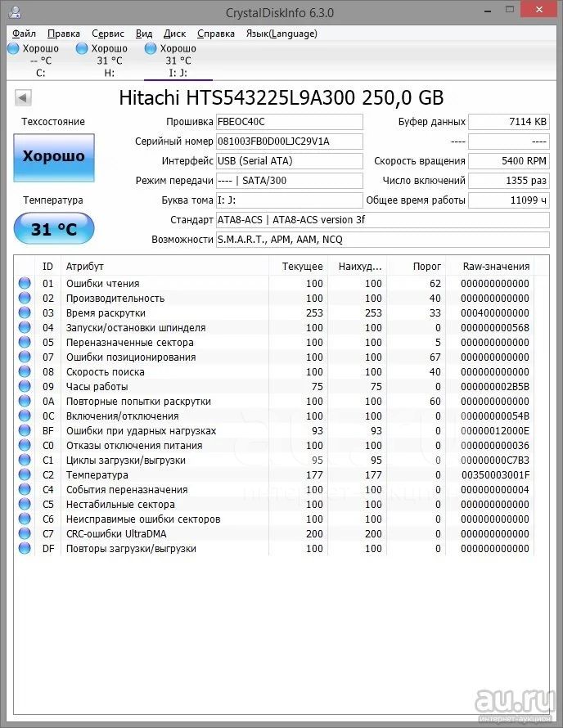The image size is (563, 728).
Task: Click the ID column header
Action: 47,267
